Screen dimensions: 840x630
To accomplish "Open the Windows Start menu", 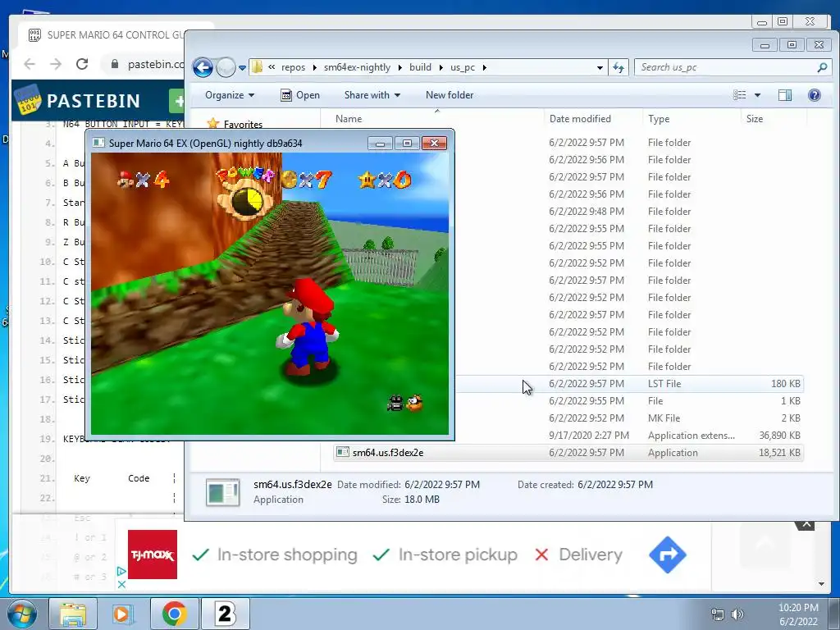I will [21, 614].
